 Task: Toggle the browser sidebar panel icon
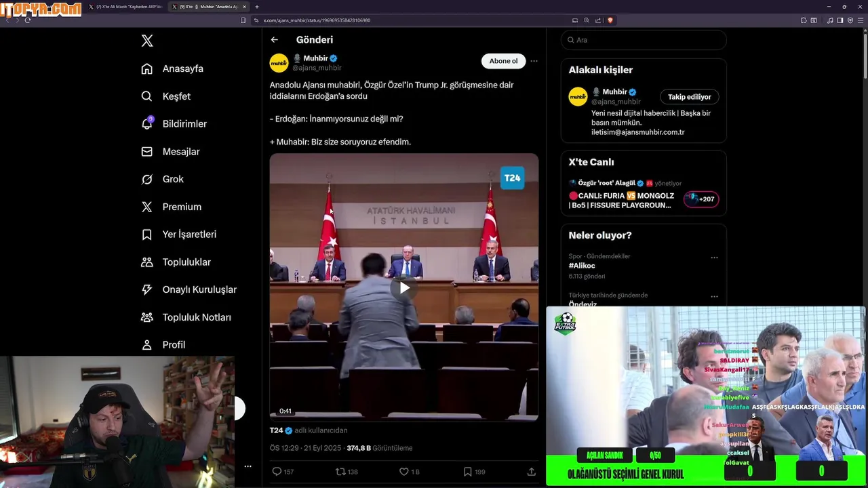pos(840,20)
